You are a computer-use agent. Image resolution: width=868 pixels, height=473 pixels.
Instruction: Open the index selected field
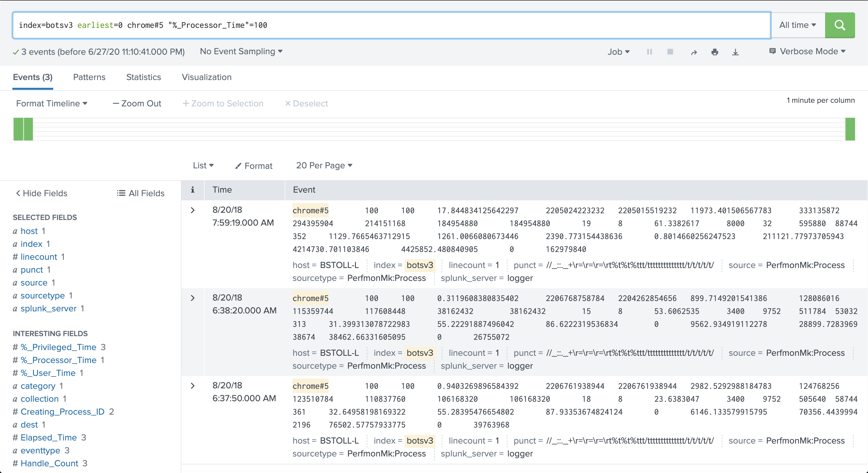(x=31, y=244)
